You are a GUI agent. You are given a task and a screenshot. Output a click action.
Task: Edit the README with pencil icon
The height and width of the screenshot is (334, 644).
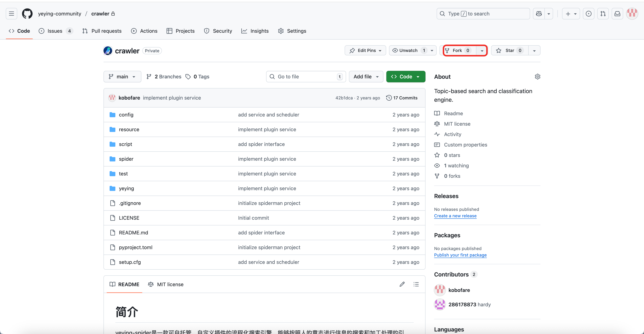tap(402, 284)
